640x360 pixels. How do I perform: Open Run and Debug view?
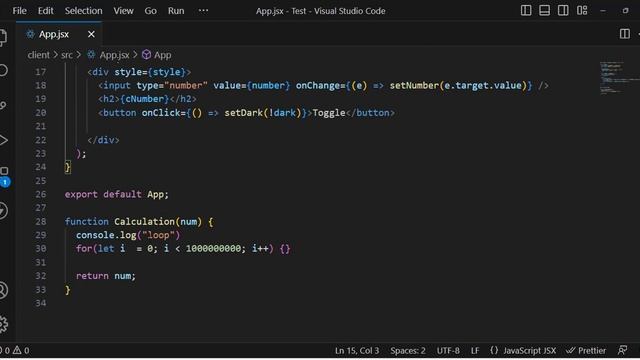(x=3, y=140)
